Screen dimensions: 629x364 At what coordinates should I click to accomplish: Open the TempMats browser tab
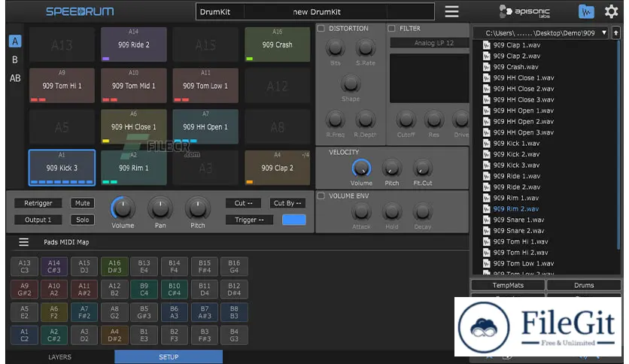coord(508,286)
